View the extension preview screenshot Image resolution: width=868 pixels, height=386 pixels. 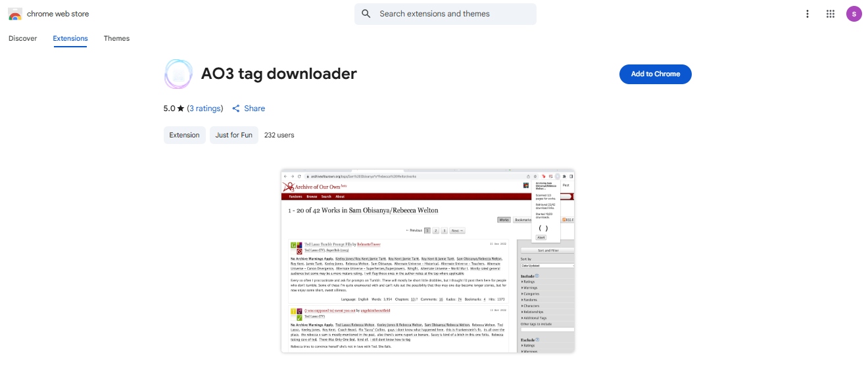coord(427,260)
